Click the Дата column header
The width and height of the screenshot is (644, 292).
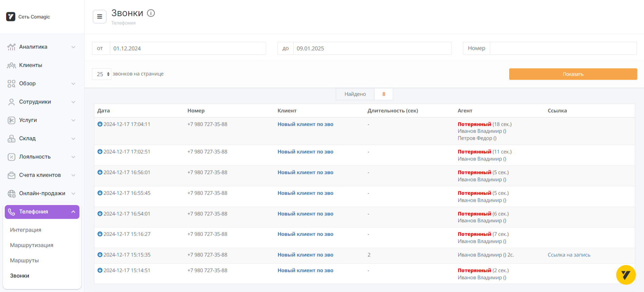pyautogui.click(x=104, y=111)
